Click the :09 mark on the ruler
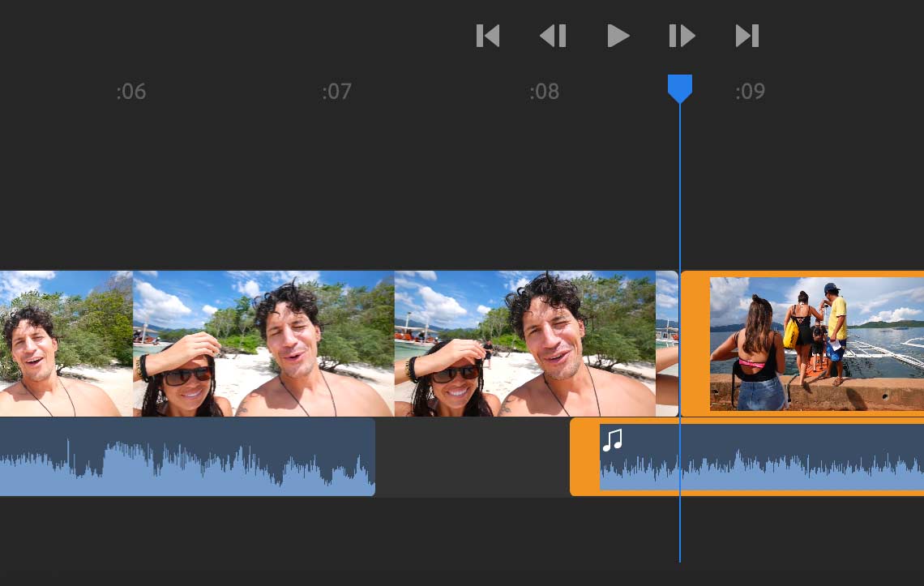Screen dimensions: 924x586 pyautogui.click(x=750, y=92)
